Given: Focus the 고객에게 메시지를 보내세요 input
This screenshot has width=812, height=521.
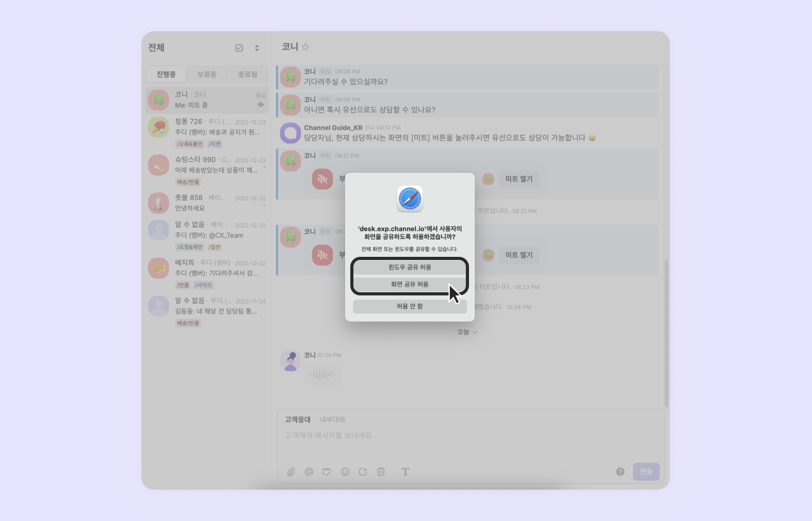Looking at the screenshot, I should pyautogui.click(x=471, y=436).
